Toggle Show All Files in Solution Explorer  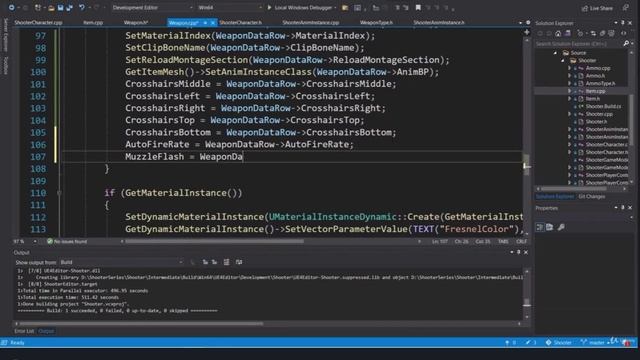611,33
